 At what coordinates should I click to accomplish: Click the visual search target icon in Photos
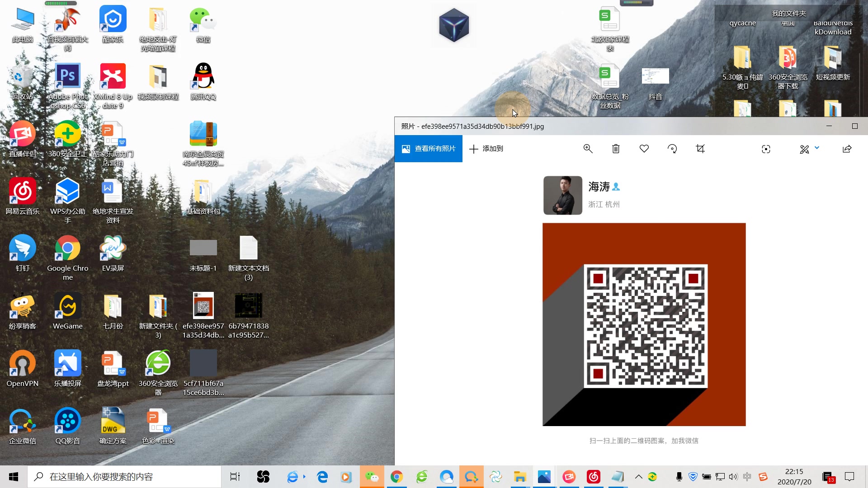coord(766,149)
